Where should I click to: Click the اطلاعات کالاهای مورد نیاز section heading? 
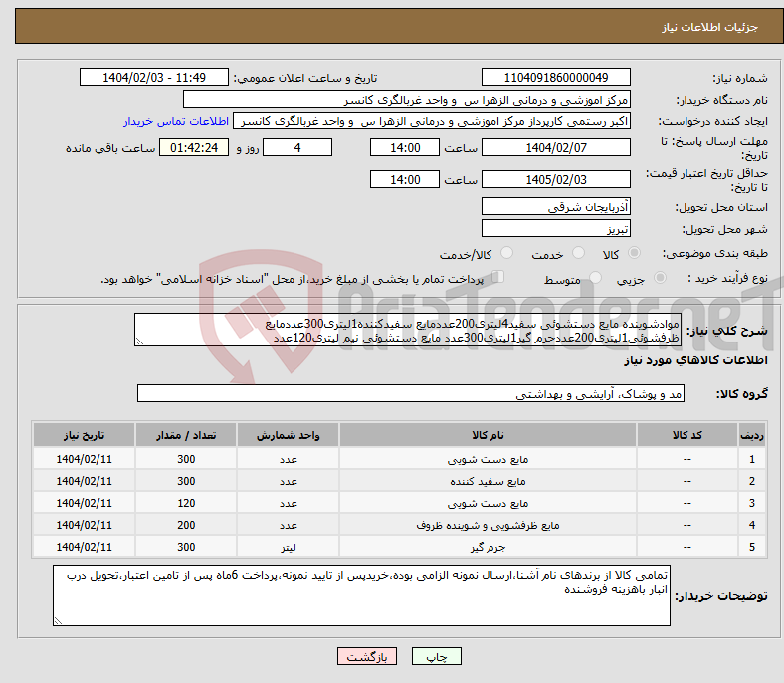(695, 360)
